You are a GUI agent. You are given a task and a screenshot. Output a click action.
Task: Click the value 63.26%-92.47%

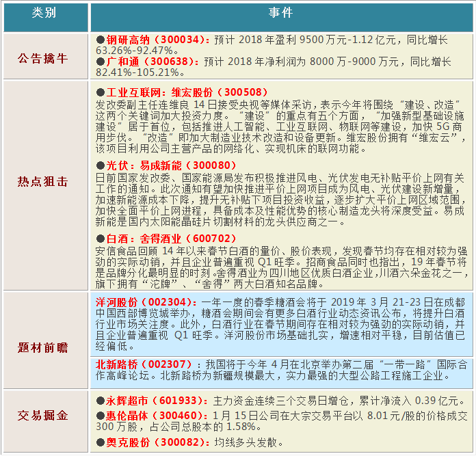point(135,51)
